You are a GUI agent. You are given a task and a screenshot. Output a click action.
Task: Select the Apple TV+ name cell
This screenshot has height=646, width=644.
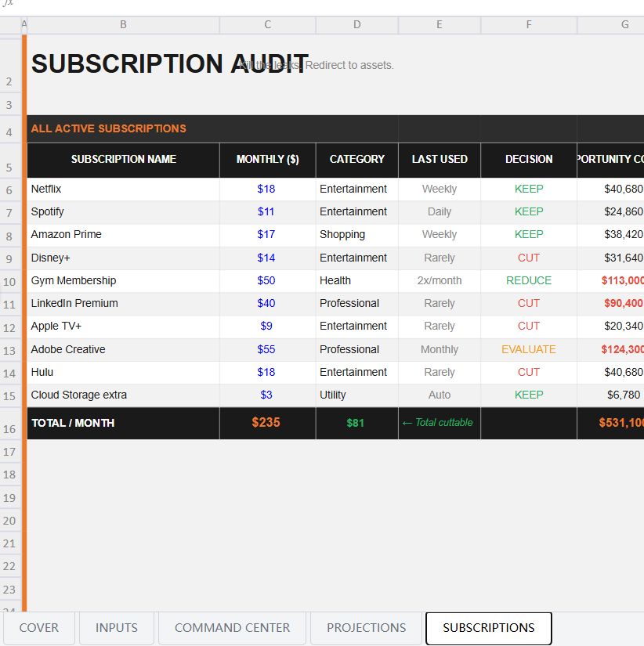click(x=123, y=326)
